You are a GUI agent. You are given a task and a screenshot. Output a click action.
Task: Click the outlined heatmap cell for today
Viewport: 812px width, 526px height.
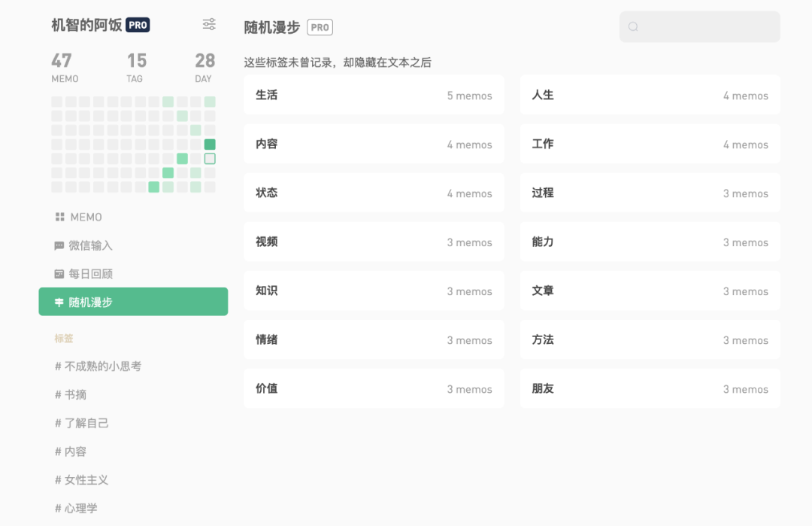(210, 159)
